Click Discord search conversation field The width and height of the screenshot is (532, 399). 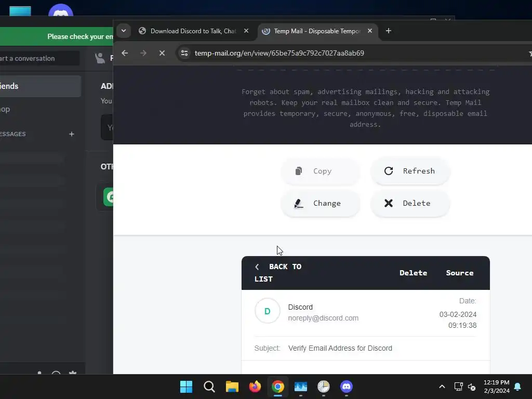point(39,58)
